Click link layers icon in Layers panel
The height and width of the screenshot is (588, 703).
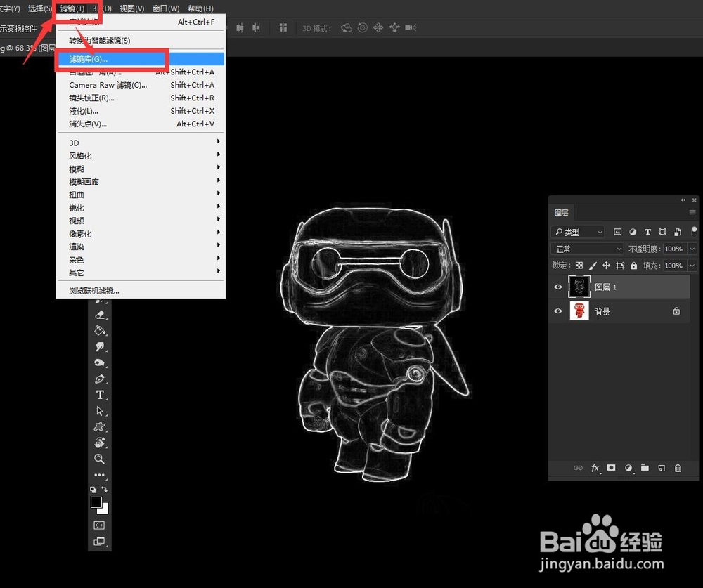click(578, 468)
